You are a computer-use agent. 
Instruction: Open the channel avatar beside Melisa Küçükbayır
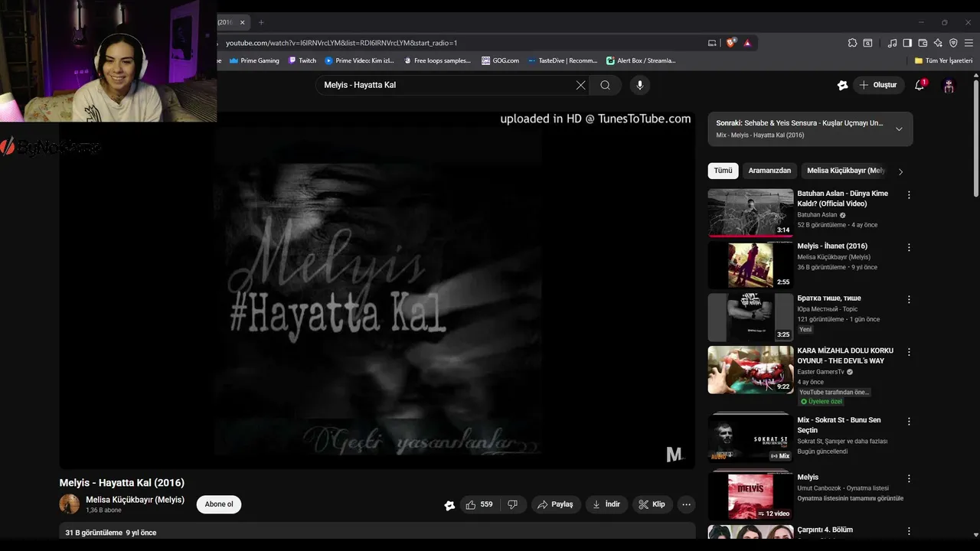click(70, 504)
